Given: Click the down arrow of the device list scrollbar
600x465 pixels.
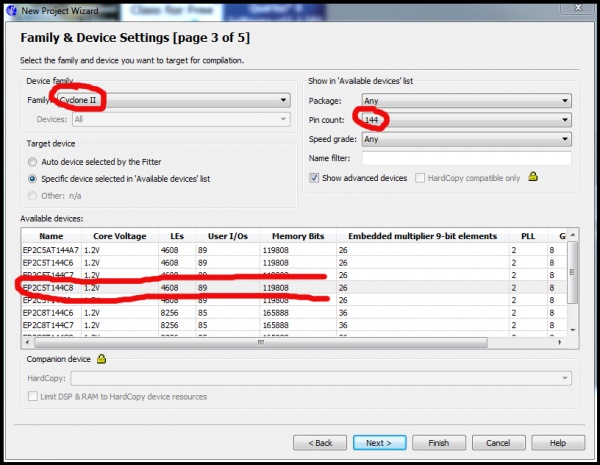Looking at the screenshot, I should click(x=573, y=330).
